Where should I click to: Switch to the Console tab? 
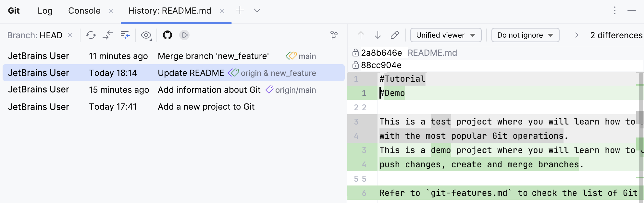(x=84, y=11)
